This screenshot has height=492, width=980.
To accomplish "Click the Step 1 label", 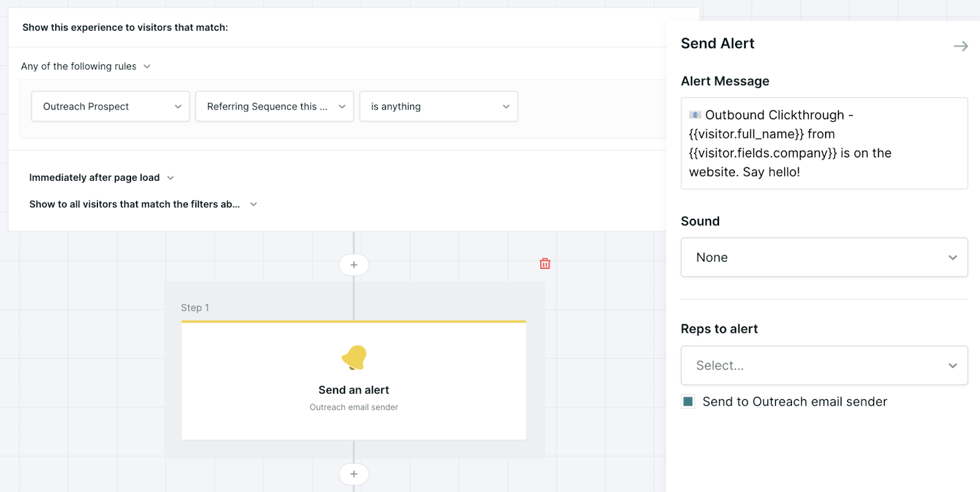I will pyautogui.click(x=195, y=308).
